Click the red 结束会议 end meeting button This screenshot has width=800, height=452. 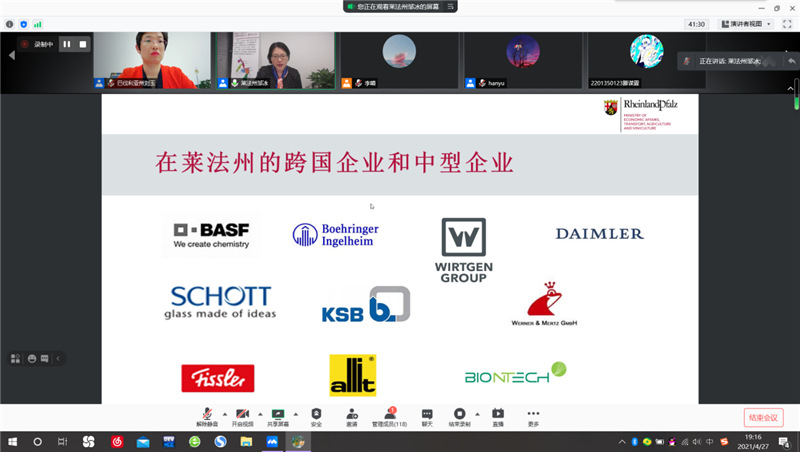(x=763, y=417)
